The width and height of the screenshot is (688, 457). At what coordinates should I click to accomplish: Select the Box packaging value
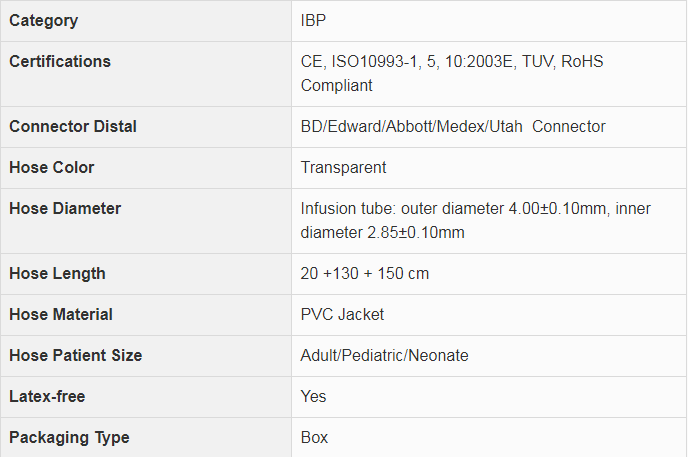[314, 437]
